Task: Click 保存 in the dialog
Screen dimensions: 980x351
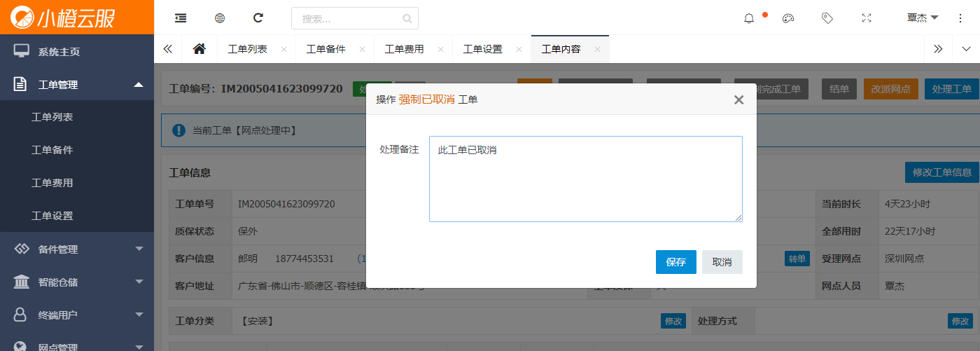Action: [x=676, y=262]
